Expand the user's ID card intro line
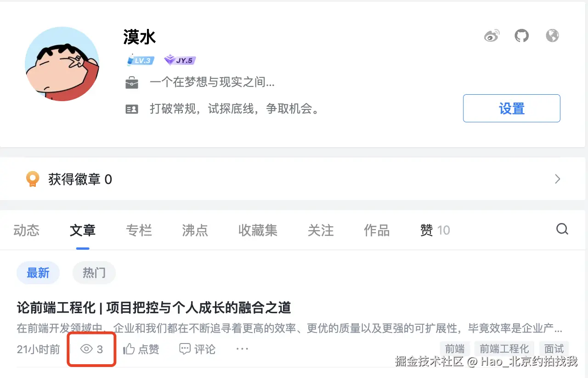 [x=132, y=109]
